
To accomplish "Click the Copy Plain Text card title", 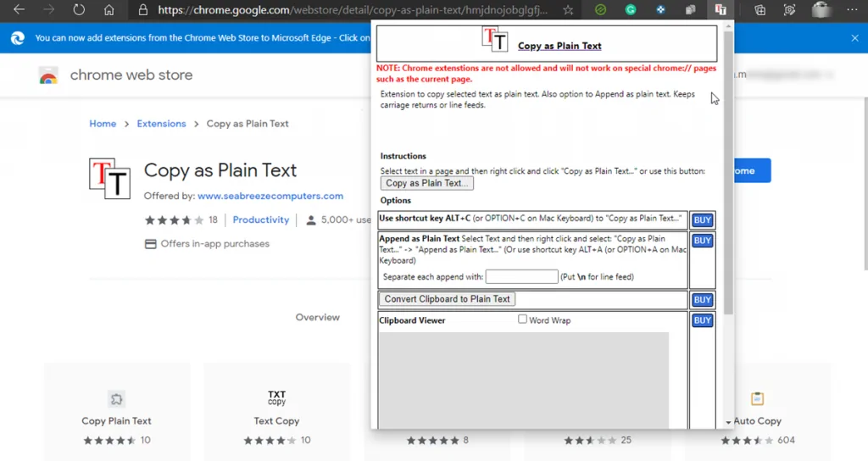I will coord(116,421).
